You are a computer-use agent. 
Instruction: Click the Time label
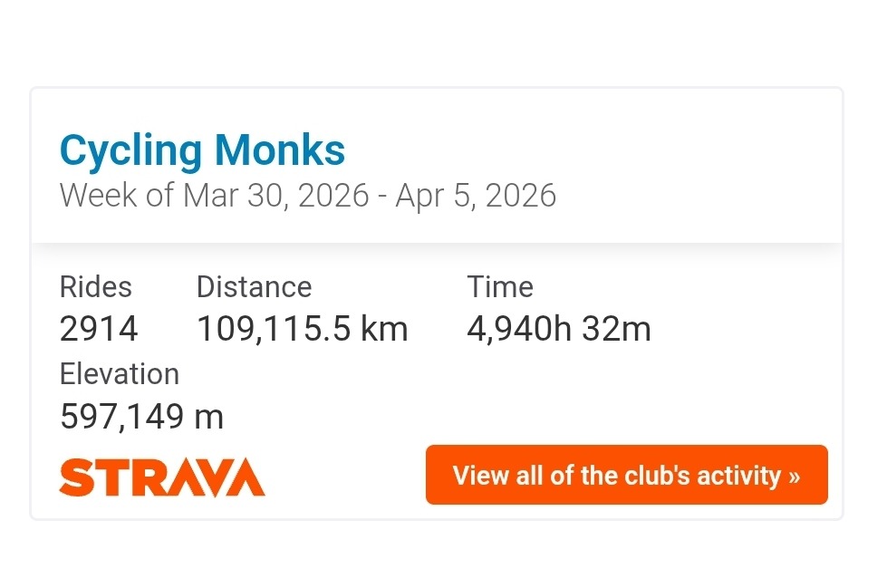point(500,287)
